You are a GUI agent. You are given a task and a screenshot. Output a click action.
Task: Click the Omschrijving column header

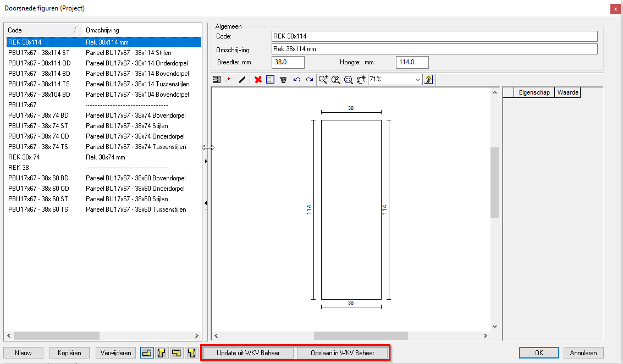pos(140,30)
